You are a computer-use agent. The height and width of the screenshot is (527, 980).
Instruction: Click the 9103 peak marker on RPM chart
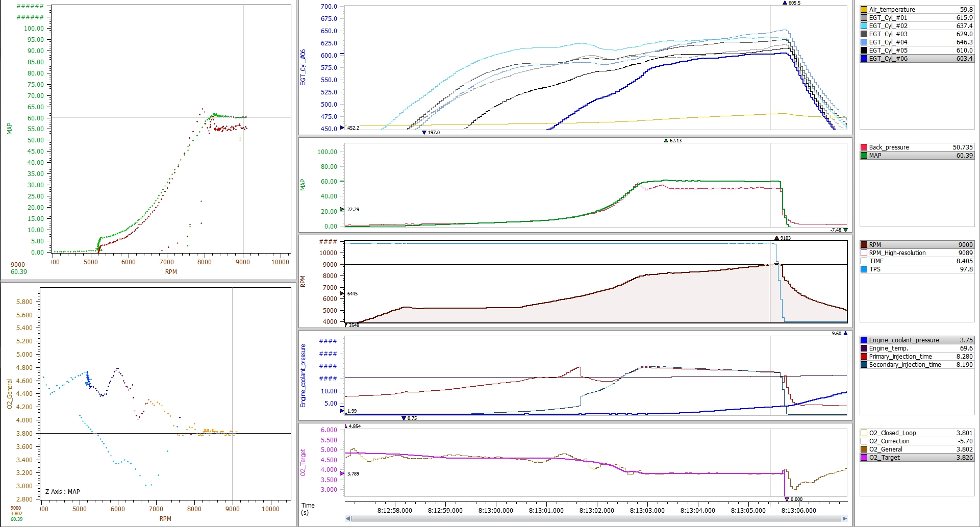pos(776,238)
